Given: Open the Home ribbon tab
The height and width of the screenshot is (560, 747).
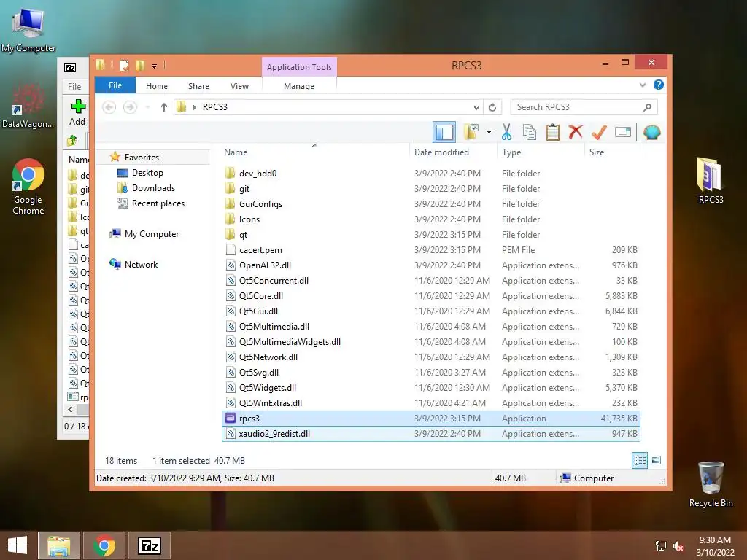Looking at the screenshot, I should [157, 86].
